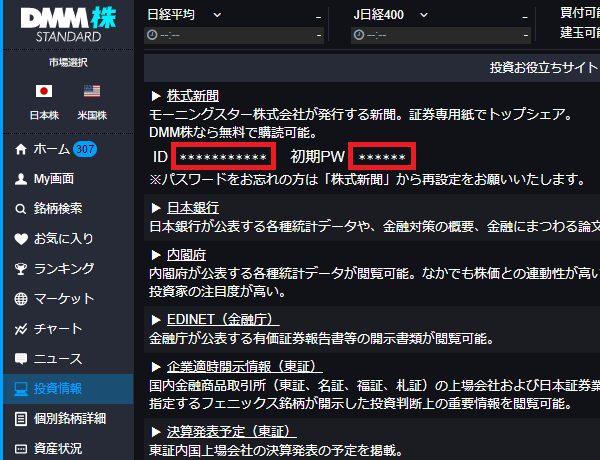Open the J日経400 index dropdown
This screenshot has width=600, height=460.
(424, 15)
